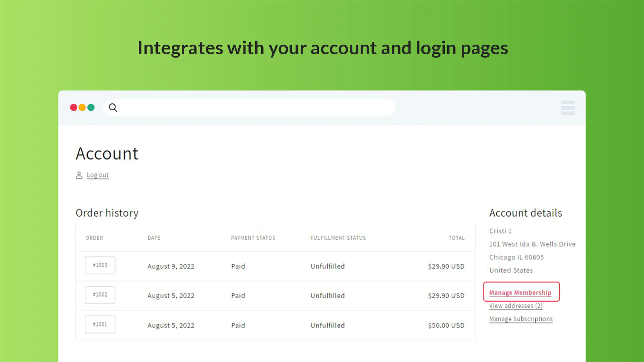
Task: Click the $50.00 USD total
Action: pos(446,325)
